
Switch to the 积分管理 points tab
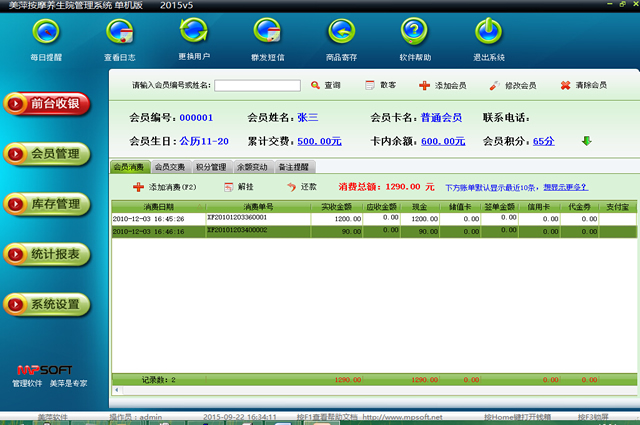210,167
